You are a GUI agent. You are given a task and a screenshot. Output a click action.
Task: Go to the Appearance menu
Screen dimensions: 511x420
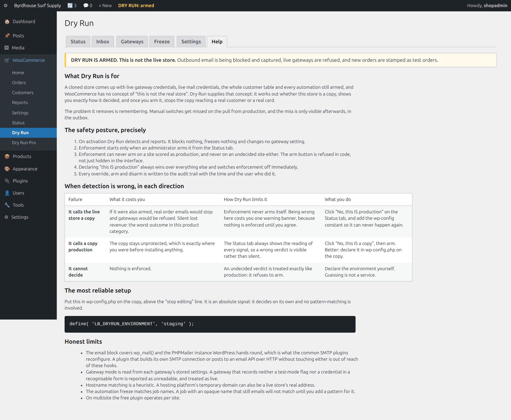[x=28, y=169]
